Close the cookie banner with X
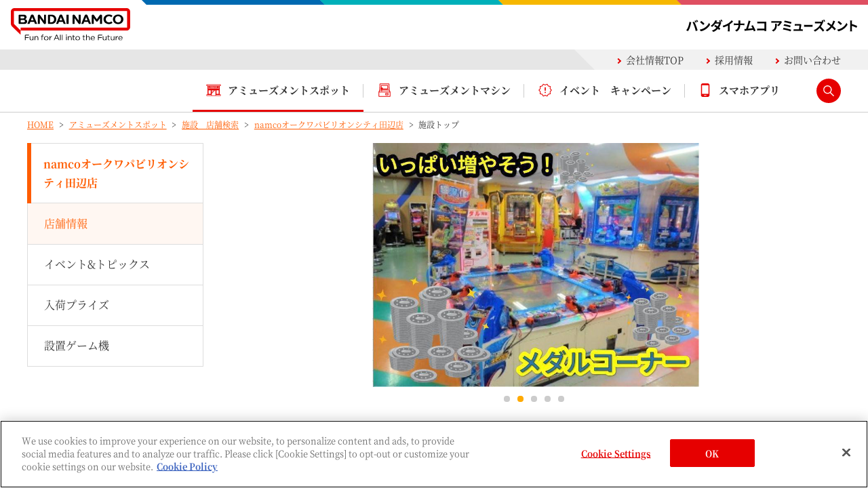The width and height of the screenshot is (868, 488). [x=846, y=453]
